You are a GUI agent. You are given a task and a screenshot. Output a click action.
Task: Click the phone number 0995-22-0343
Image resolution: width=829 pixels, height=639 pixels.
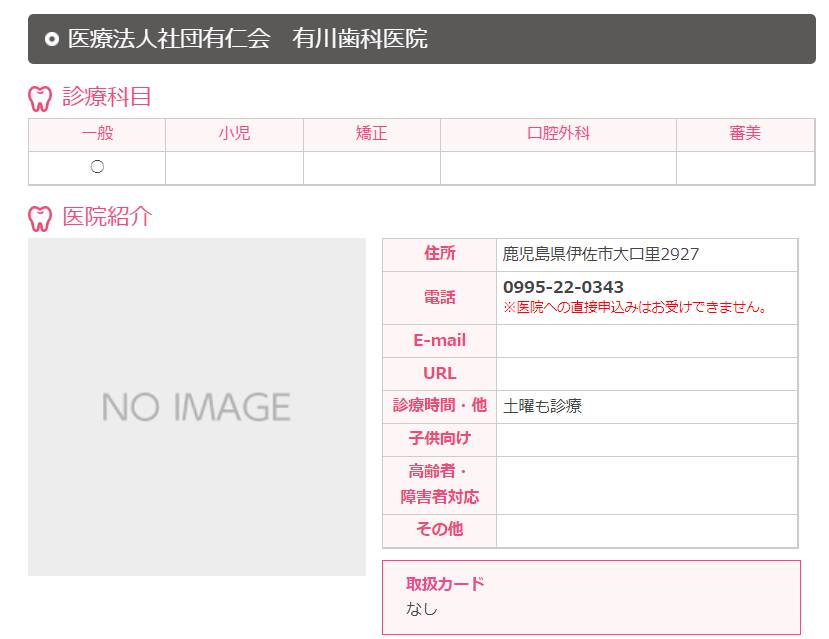pos(563,287)
